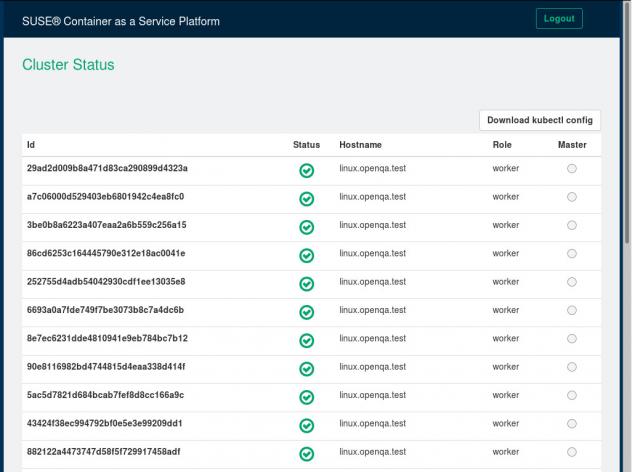Open SUSE Container as a Service Platform home
The height and width of the screenshot is (472, 632).
click(121, 21)
